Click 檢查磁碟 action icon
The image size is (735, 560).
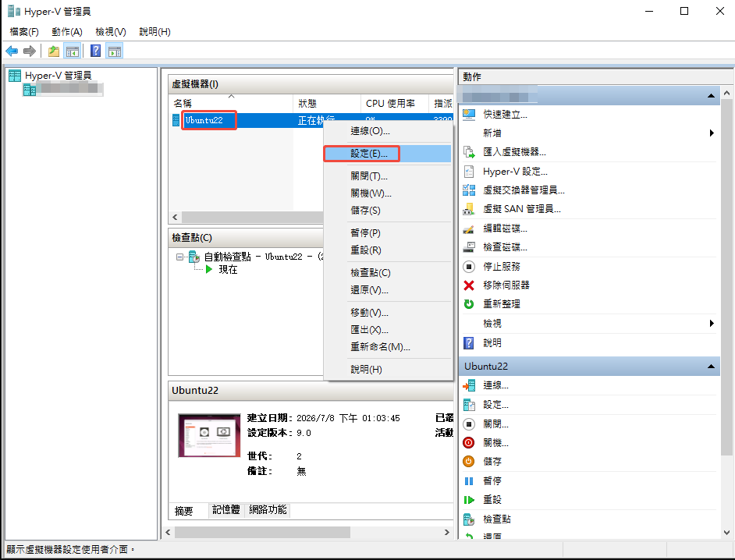[469, 247]
